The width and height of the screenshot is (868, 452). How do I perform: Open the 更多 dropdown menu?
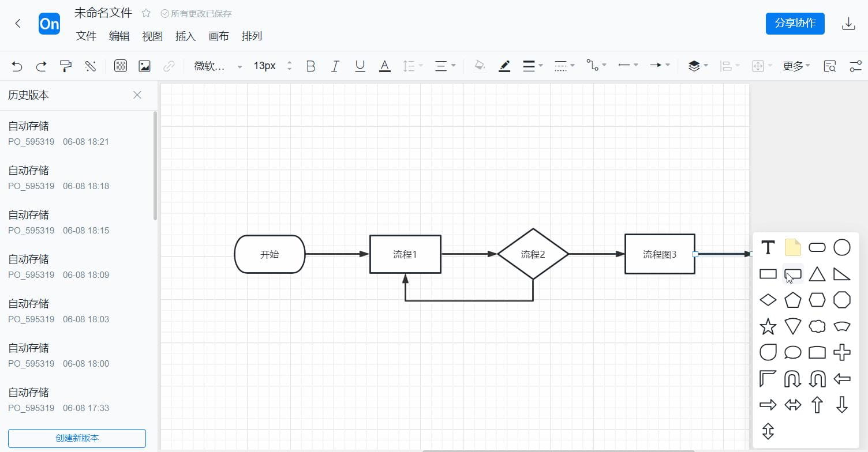tap(796, 66)
